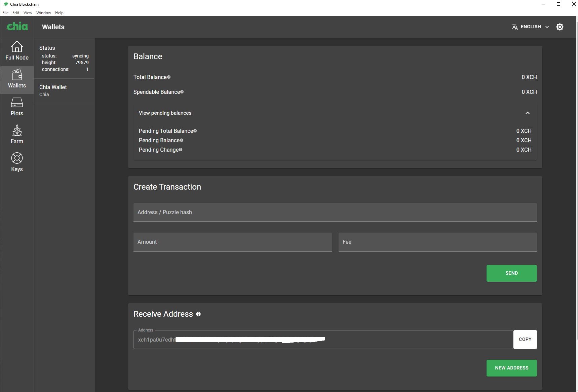This screenshot has height=392, width=578.
Task: Click the Receive Address help icon
Action: coord(198,314)
